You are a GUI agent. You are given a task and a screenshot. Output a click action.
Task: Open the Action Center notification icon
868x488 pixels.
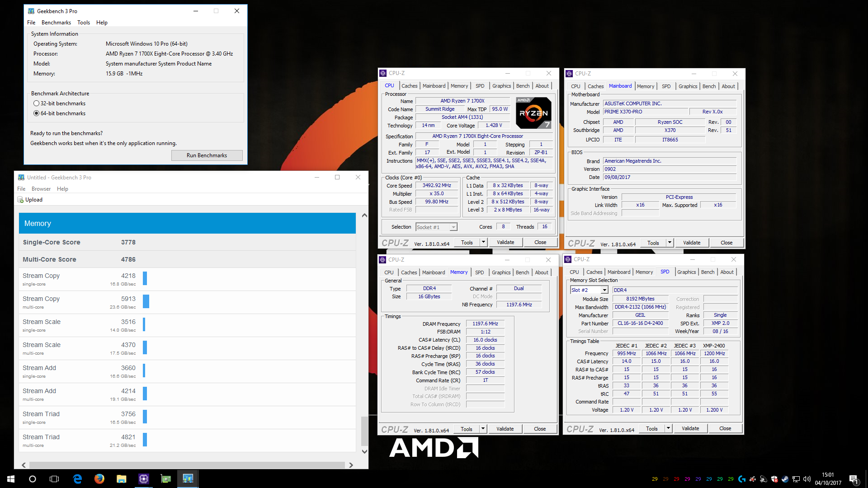[854, 479]
